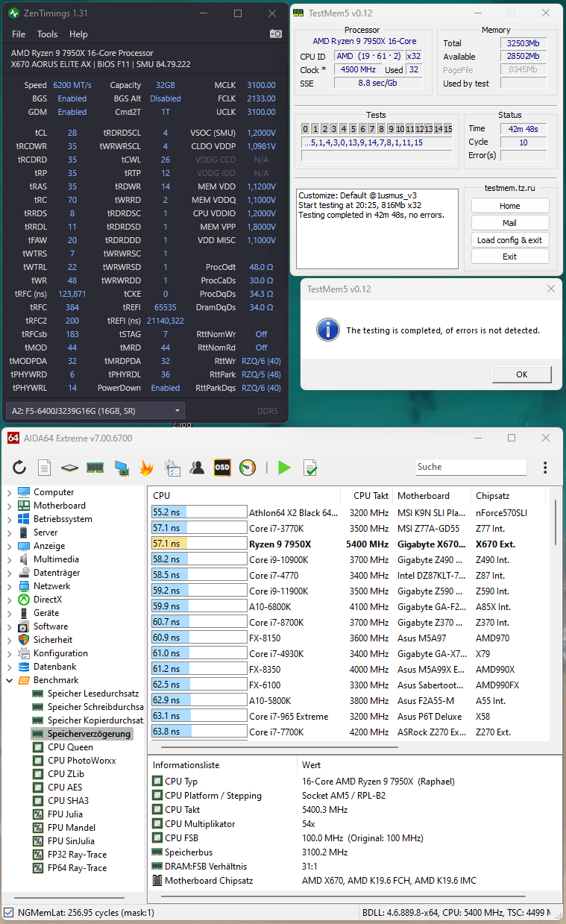
Task: Click the gauge sensor panel icon
Action: (248, 468)
